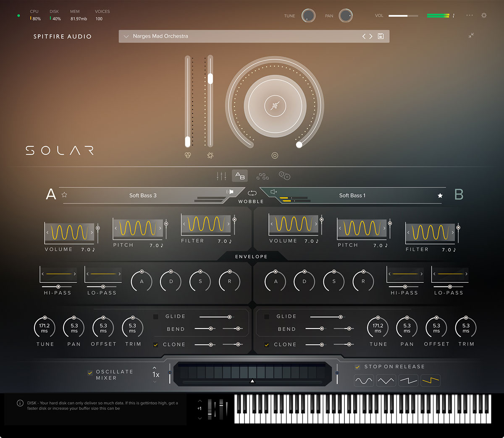504x438 pixels.
Task: Go to next preset arrow
Action: tap(371, 36)
